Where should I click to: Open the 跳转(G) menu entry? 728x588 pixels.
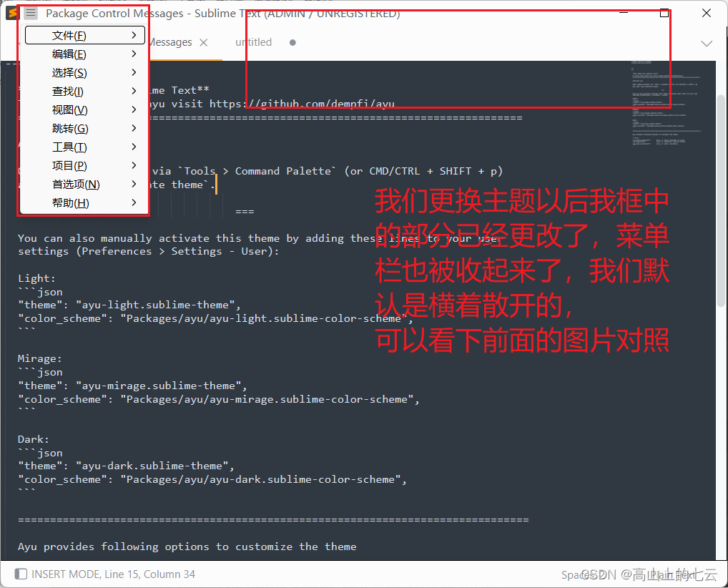pos(69,128)
